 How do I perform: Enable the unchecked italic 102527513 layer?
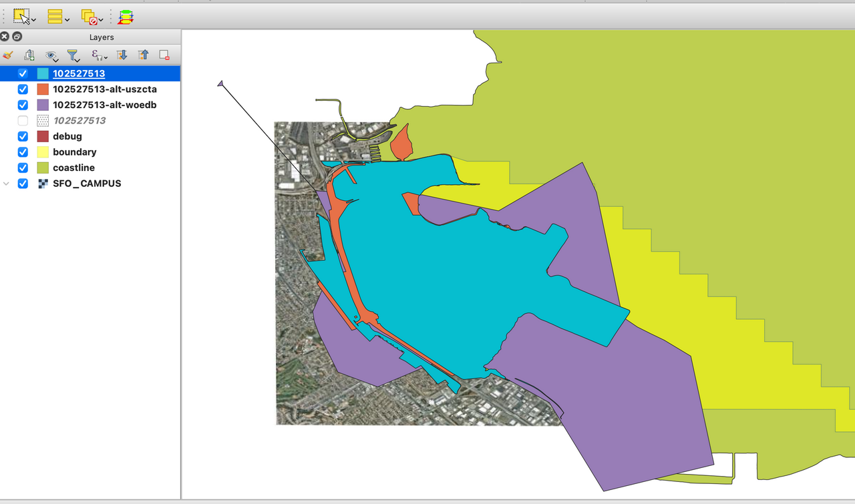coord(23,121)
